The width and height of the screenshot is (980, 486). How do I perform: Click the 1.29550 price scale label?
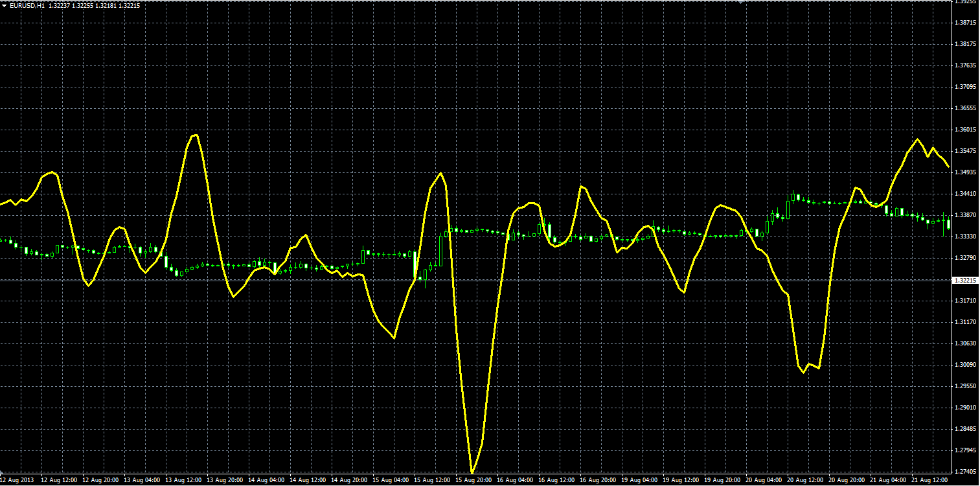(965, 386)
